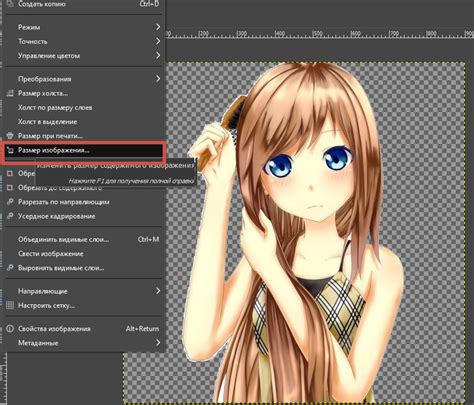
Task: Click the grid icon beside Настроить сетку
Action: [10, 305]
